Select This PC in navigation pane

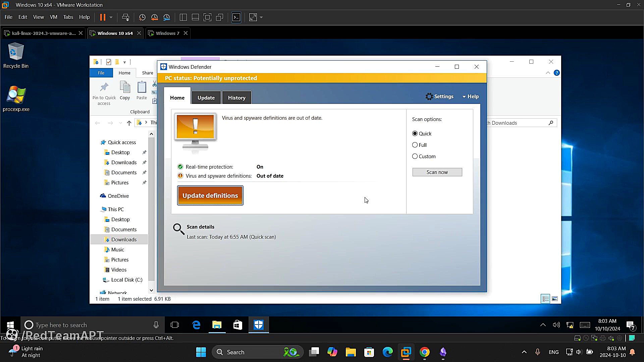(x=116, y=209)
